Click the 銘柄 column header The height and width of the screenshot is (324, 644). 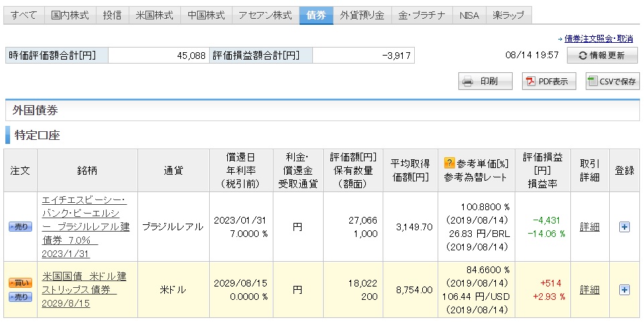coord(87,170)
